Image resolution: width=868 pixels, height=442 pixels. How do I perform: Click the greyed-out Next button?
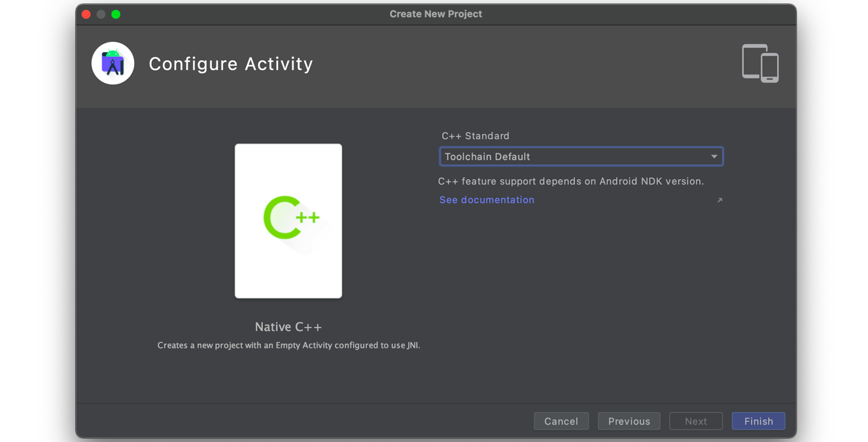695,421
